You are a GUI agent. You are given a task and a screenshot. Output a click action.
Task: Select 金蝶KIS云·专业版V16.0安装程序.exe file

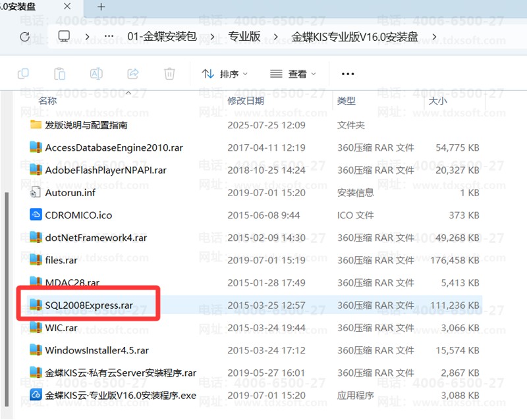(121, 396)
